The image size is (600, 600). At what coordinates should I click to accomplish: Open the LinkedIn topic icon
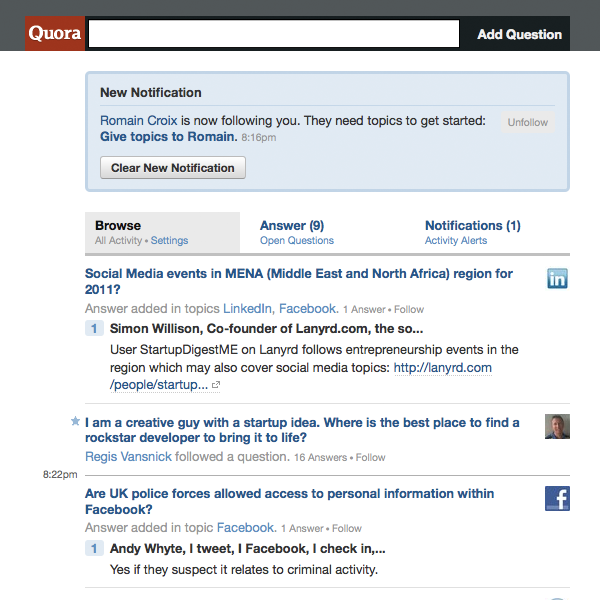tap(557, 279)
